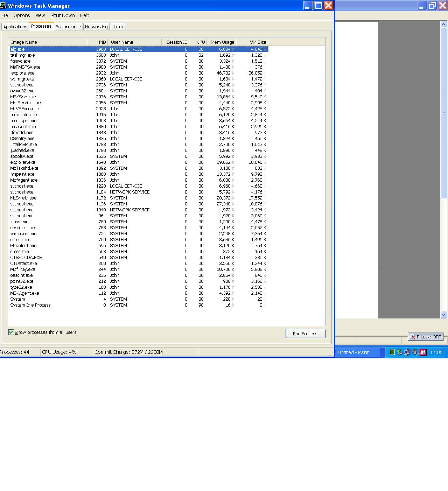
Task: Select the McShield.exe process
Action: 139,198
